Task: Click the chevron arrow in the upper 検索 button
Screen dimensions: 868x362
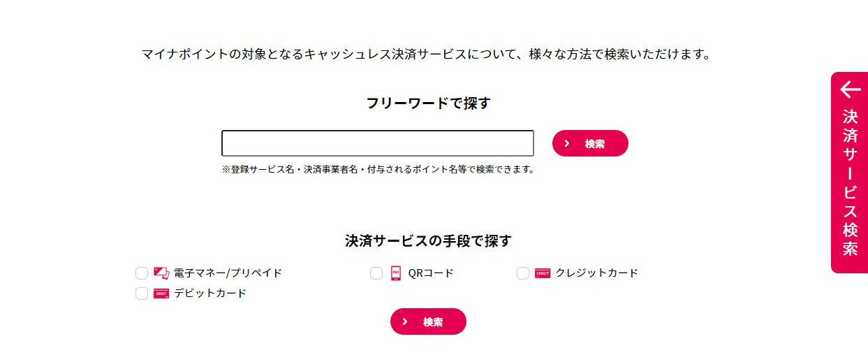Action: click(567, 143)
